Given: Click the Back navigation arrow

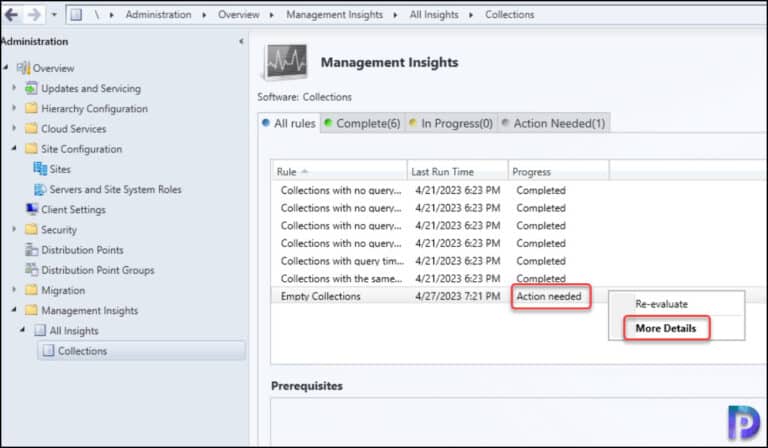Looking at the screenshot, I should tap(11, 15).
